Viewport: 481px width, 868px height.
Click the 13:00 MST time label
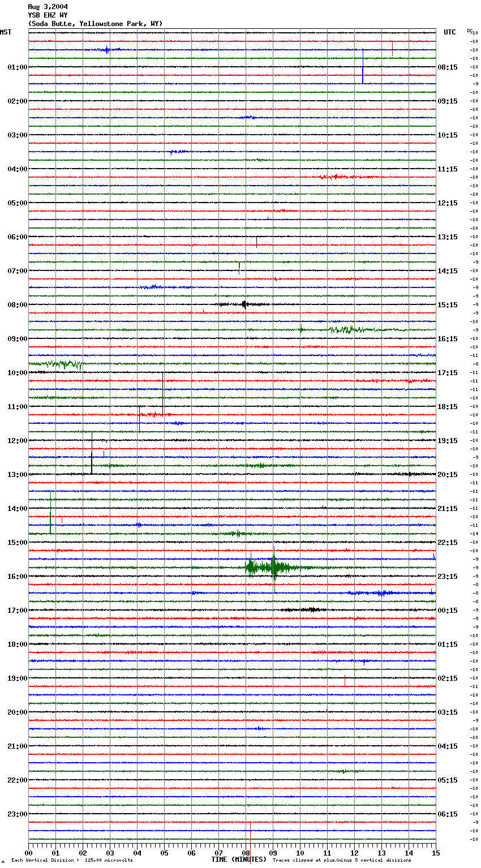[18, 475]
